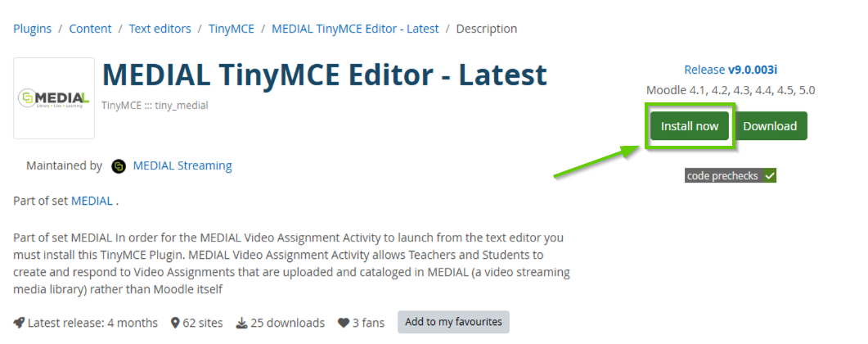Image resolution: width=868 pixels, height=344 pixels.
Task: Click the heart fans icon
Action: pyautogui.click(x=343, y=323)
